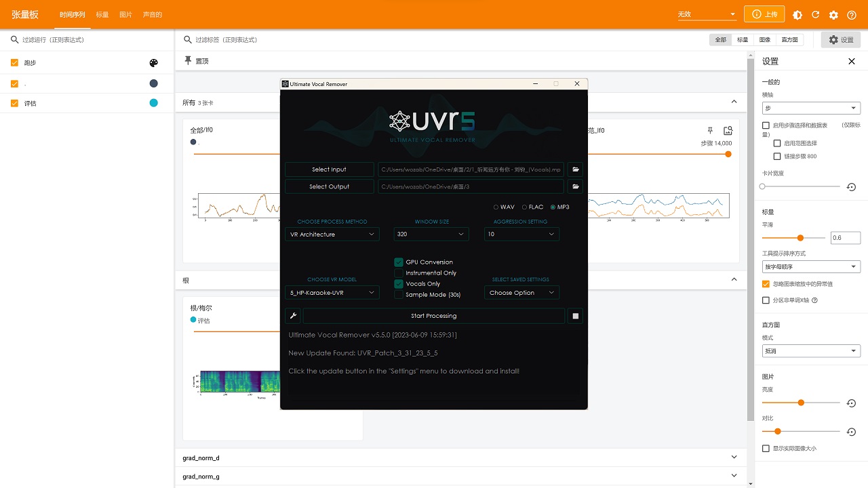868x488 pixels.
Task: Select 全部 filter tab
Action: (720, 40)
